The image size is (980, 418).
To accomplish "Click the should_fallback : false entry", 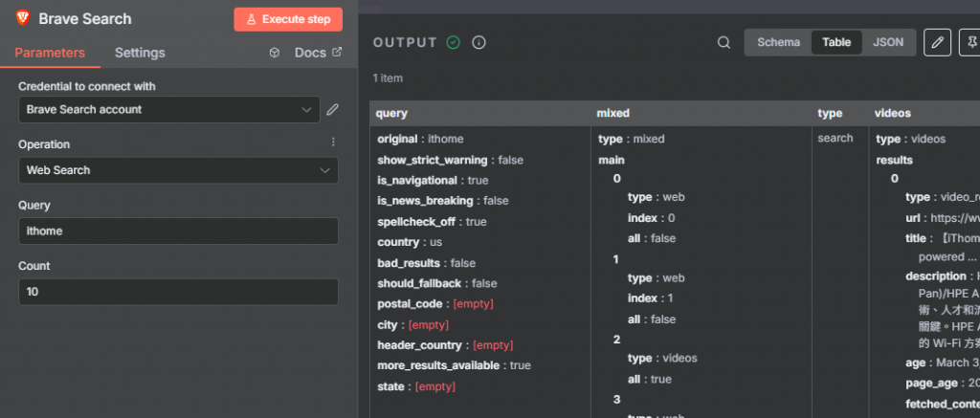I will (436, 284).
